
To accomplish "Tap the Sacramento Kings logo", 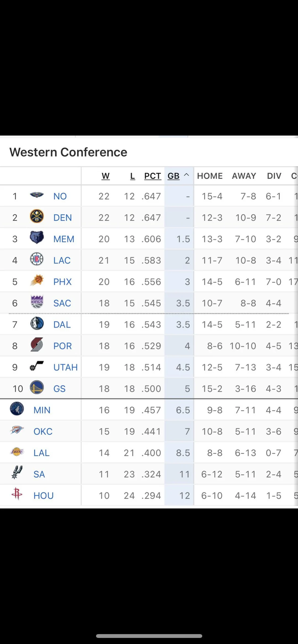I will pyautogui.click(x=37, y=302).
